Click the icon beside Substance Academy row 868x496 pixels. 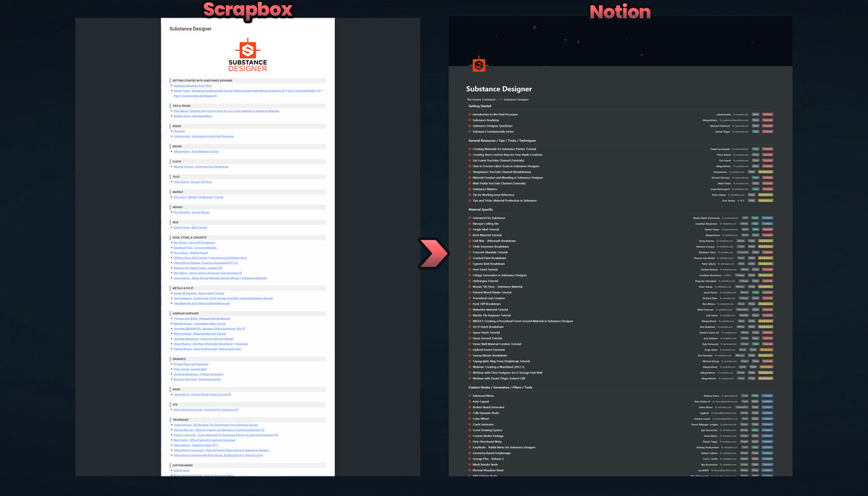[469, 120]
